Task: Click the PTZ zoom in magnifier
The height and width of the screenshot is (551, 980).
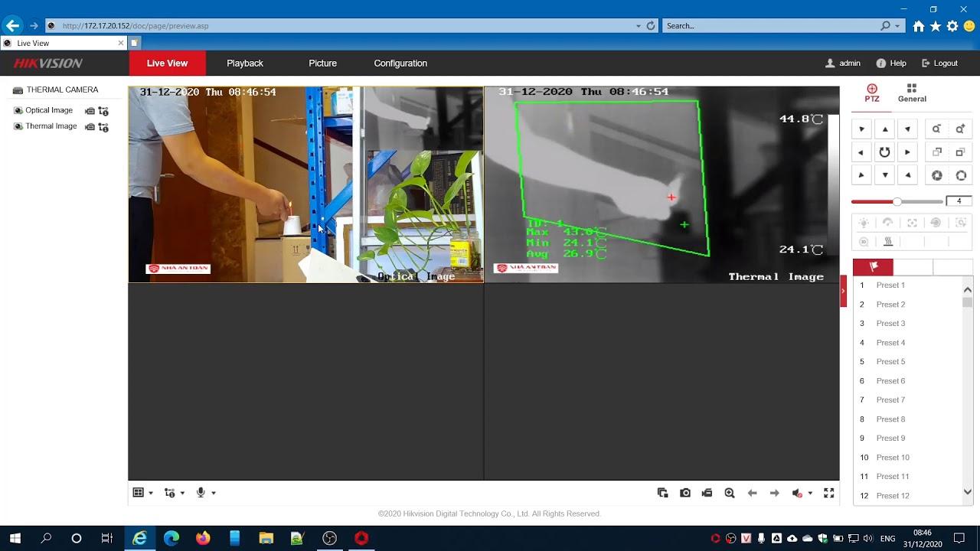Action: [961, 129]
